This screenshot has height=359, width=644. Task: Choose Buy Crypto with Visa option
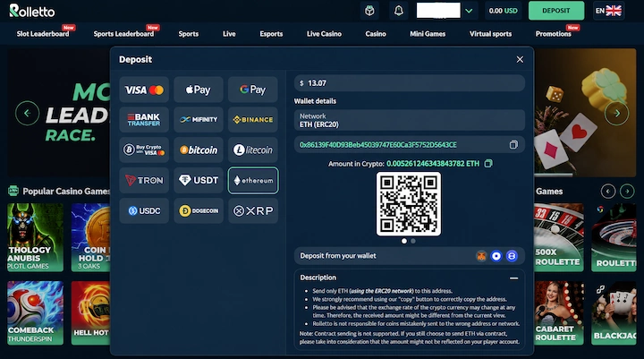coord(144,150)
